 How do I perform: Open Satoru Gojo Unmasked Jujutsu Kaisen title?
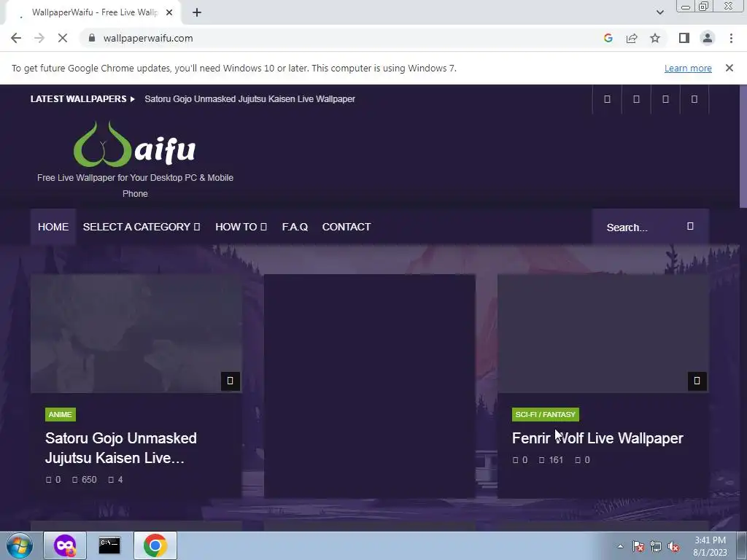pos(121,448)
